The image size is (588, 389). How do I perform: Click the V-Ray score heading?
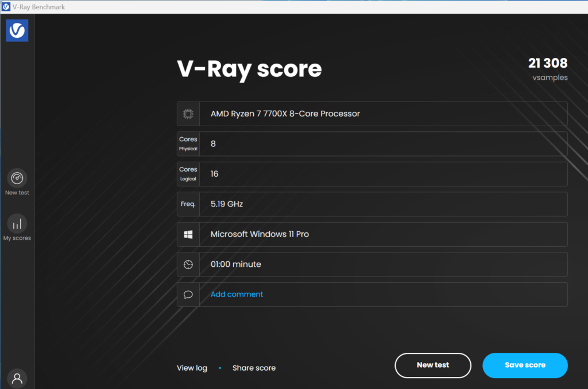249,69
